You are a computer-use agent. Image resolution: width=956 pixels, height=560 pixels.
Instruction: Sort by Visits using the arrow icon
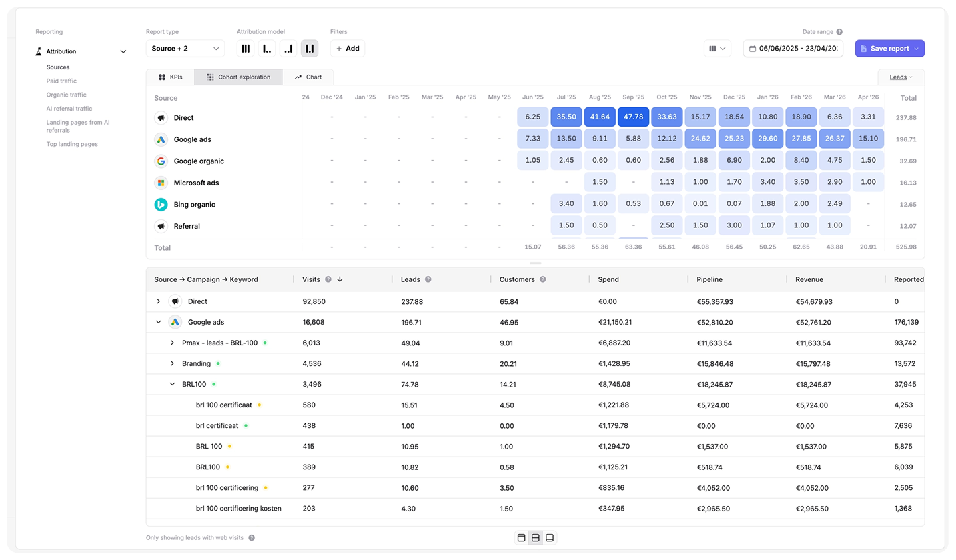[x=340, y=279]
